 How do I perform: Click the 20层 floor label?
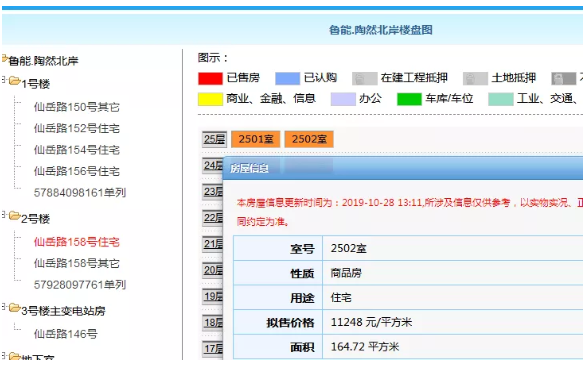coord(213,270)
